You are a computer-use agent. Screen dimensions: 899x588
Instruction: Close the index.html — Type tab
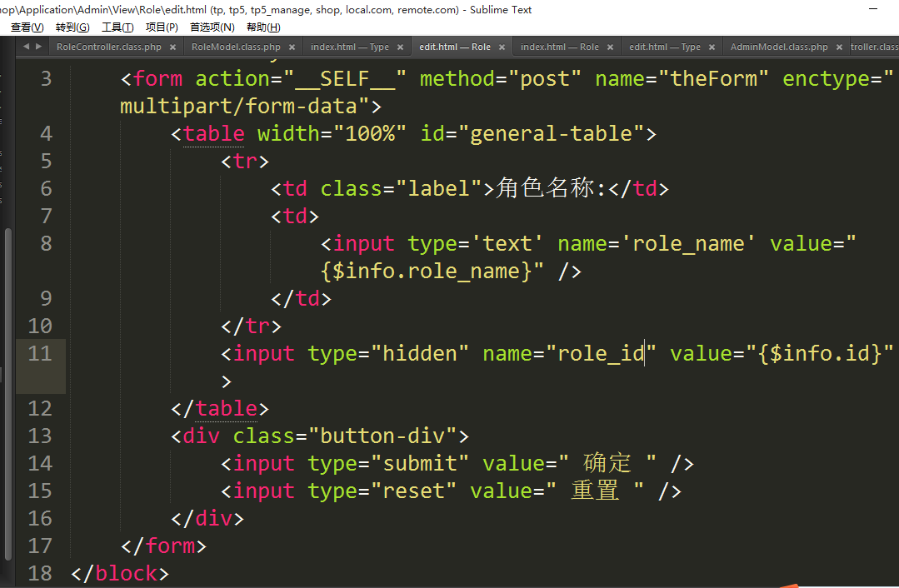[x=400, y=47]
